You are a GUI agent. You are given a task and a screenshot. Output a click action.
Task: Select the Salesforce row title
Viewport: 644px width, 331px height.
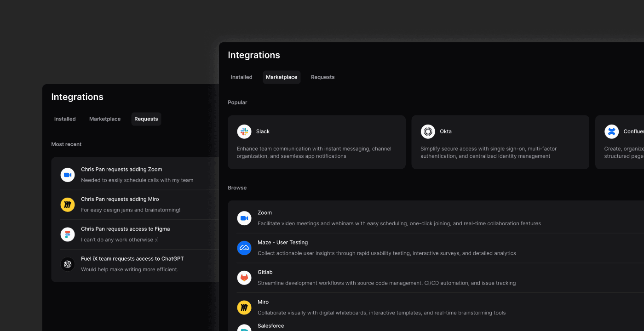pos(270,325)
